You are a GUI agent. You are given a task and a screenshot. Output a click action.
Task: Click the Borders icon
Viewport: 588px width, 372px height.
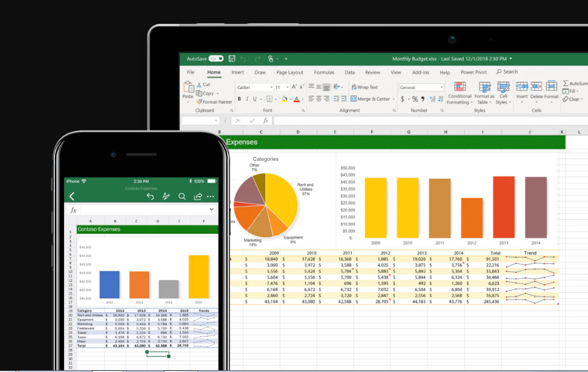coord(269,99)
